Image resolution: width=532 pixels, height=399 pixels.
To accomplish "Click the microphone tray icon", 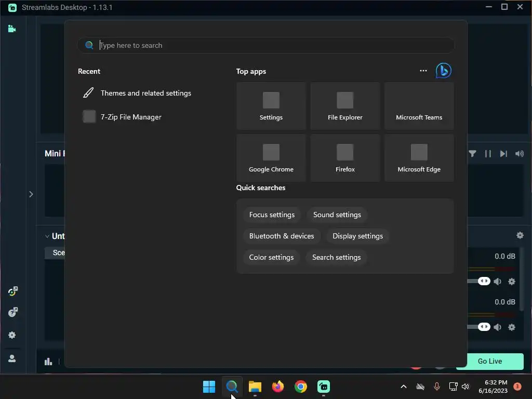I will pyautogui.click(x=436, y=387).
